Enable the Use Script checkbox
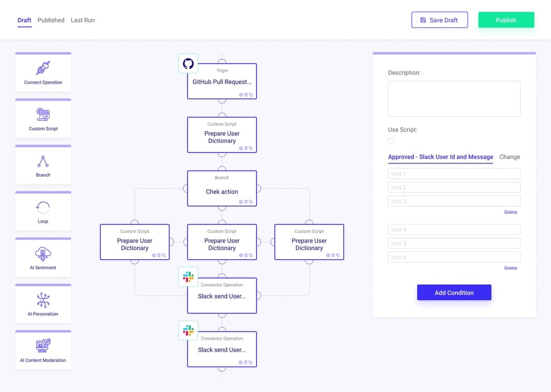Viewport: 551px width, 392px height. 391,141
